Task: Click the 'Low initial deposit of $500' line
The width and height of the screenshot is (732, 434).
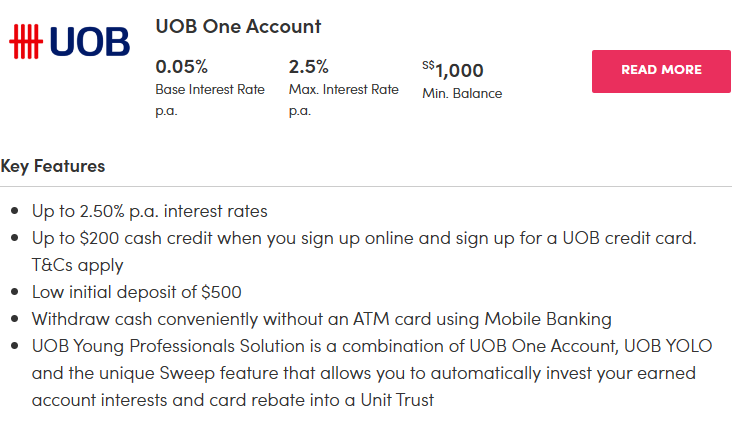Action: (x=137, y=293)
